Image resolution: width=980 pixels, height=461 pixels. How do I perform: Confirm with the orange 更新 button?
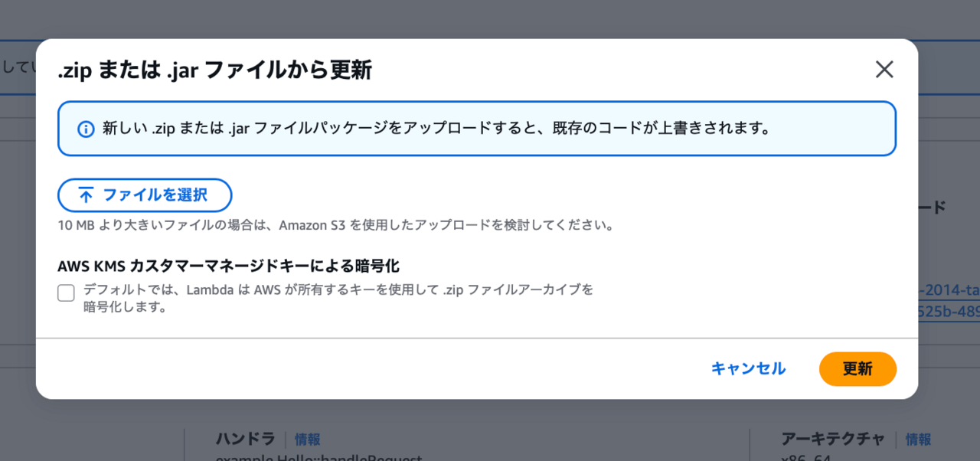857,368
